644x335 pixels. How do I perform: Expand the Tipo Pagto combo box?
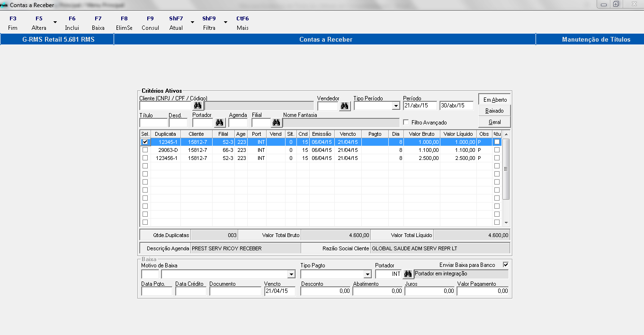click(x=367, y=274)
